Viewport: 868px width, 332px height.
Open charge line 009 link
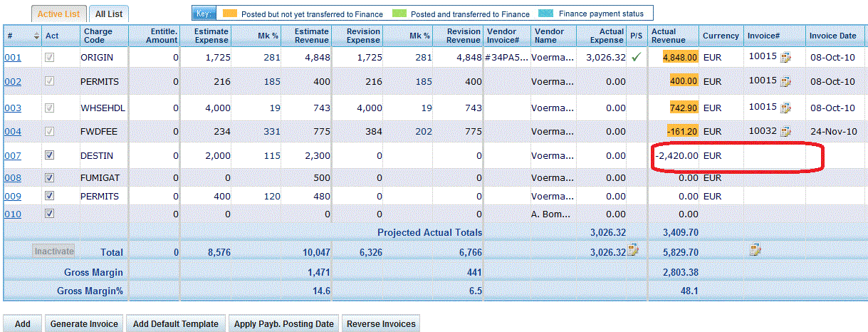click(13, 196)
